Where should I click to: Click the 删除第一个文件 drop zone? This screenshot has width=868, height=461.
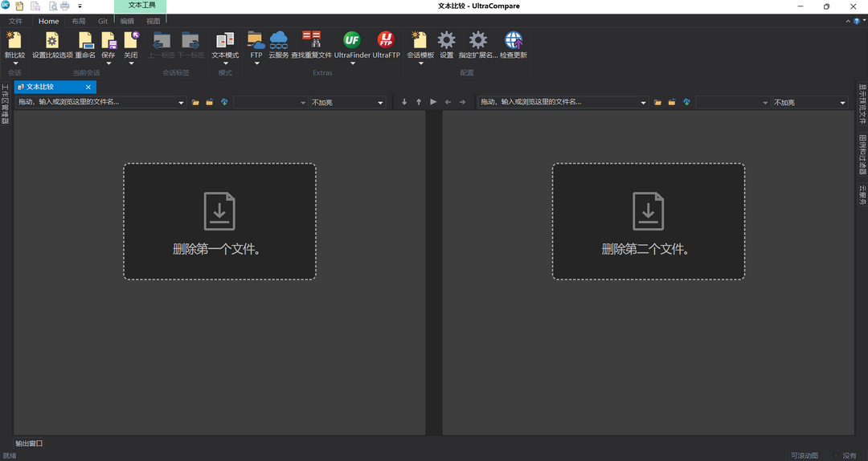pos(219,222)
